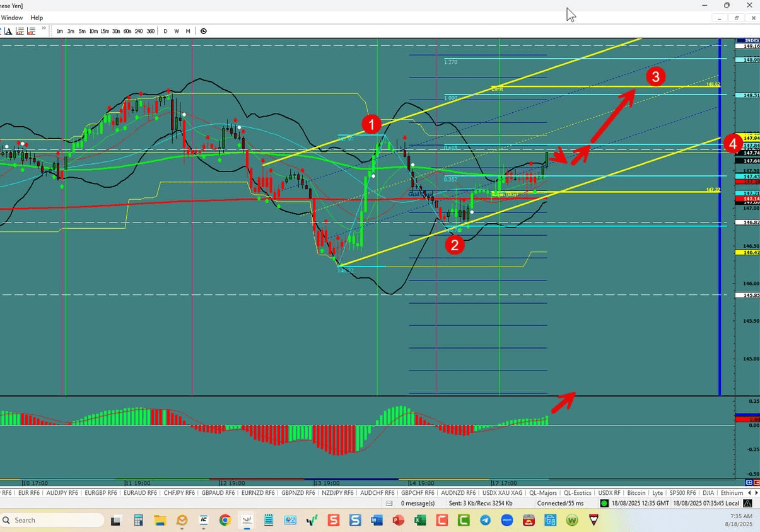The height and width of the screenshot is (532, 760).
Task: Open Microsoft Word from the taskbar
Action: point(377,520)
